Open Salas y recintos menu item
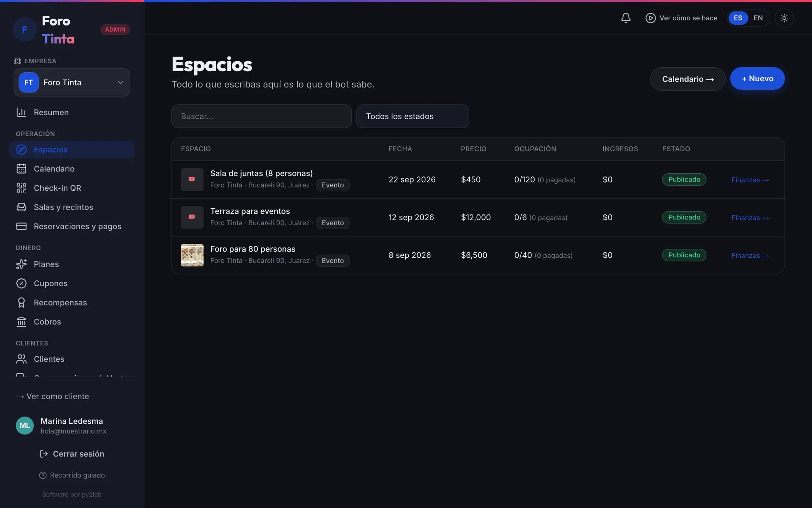 pos(72,207)
